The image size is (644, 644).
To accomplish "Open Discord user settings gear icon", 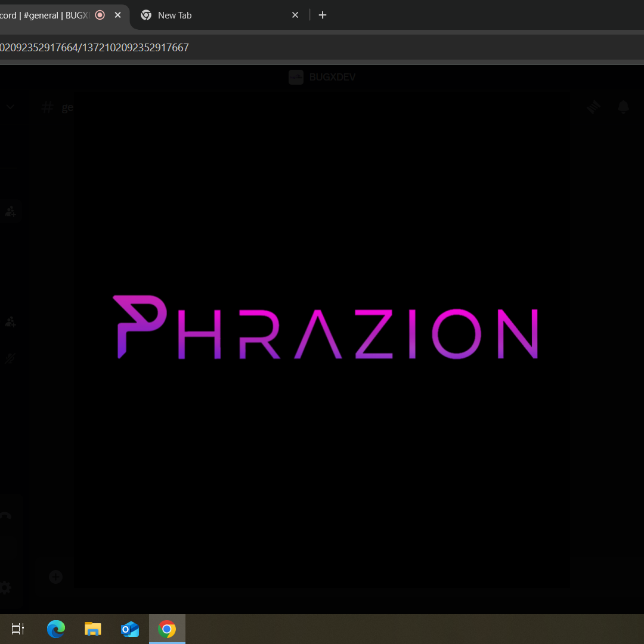I will tap(5, 587).
